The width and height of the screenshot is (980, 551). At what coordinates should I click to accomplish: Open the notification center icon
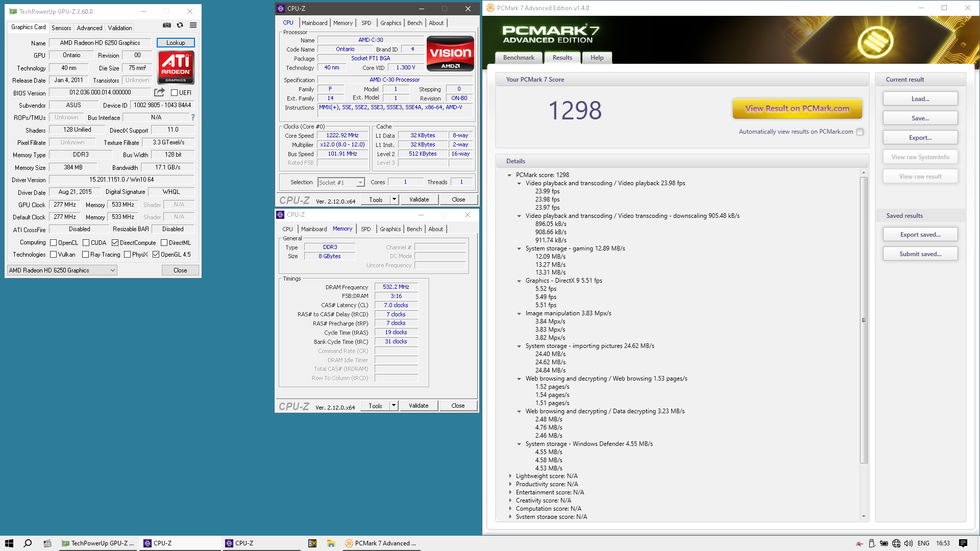pos(963,543)
